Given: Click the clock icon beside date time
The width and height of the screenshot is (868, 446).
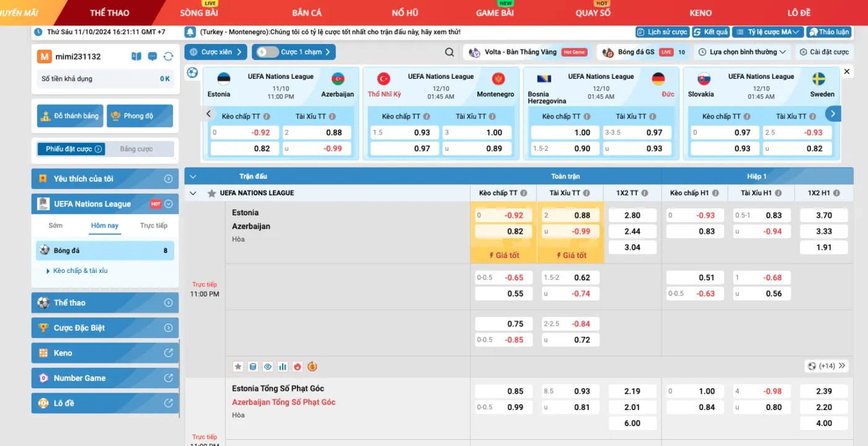Looking at the screenshot, I should [x=40, y=32].
